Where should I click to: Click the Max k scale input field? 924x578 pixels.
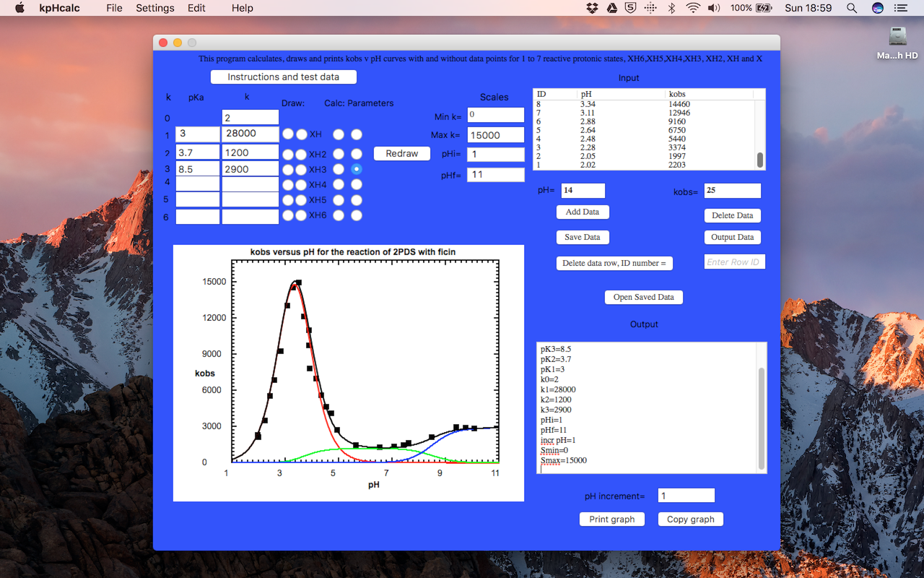point(495,135)
